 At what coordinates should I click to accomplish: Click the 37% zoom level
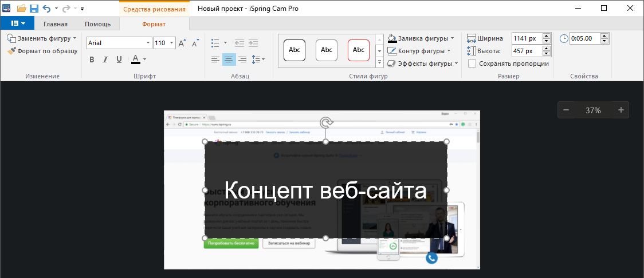pyautogui.click(x=593, y=110)
